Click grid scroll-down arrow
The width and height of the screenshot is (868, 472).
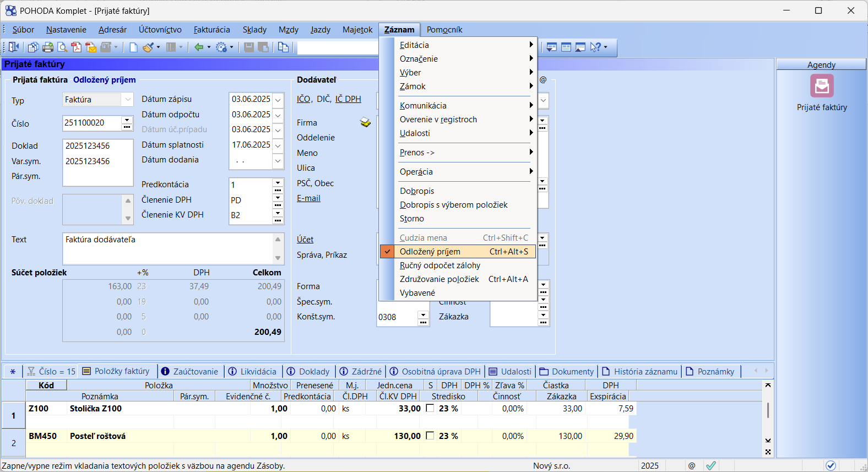[x=768, y=441]
